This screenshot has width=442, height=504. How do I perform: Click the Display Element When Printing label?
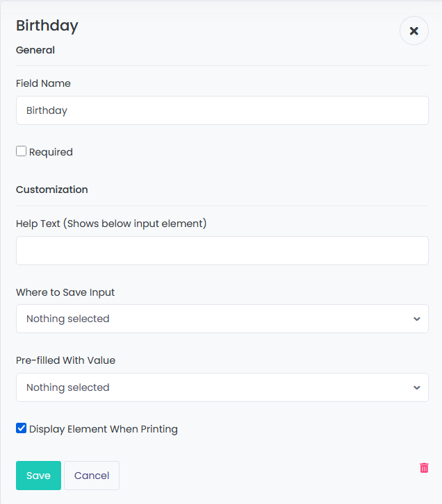coord(104,429)
